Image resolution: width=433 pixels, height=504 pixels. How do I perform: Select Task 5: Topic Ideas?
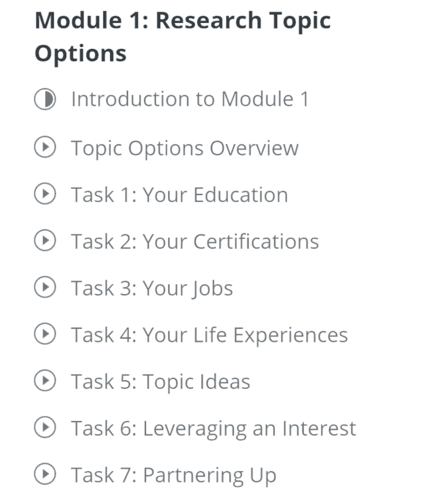(160, 382)
